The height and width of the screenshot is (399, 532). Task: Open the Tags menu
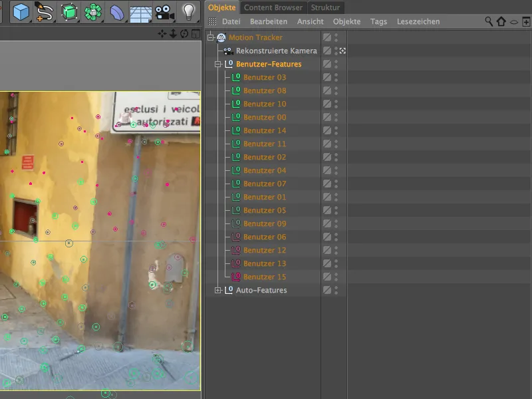[x=378, y=21]
